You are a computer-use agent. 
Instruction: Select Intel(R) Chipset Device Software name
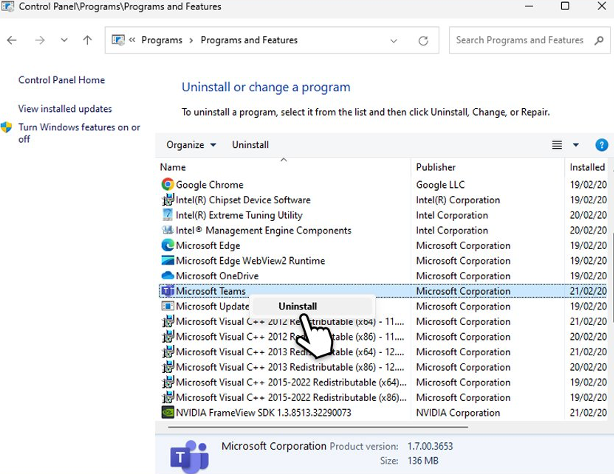point(243,200)
